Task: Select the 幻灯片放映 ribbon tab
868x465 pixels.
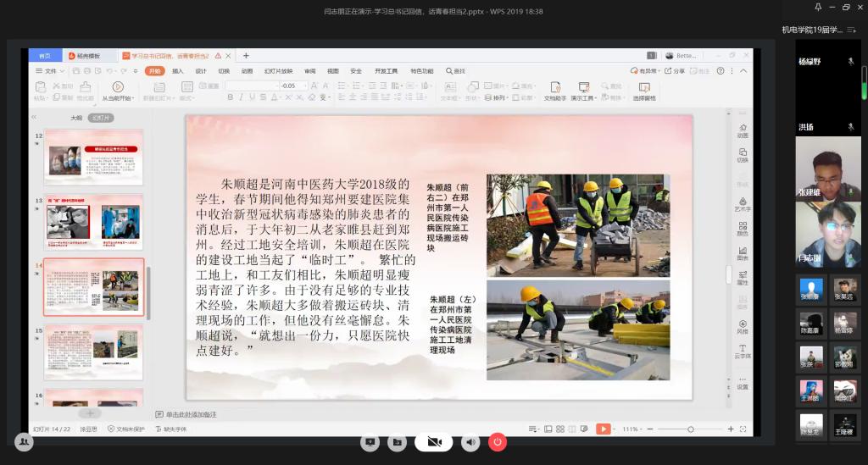Action: [278, 71]
